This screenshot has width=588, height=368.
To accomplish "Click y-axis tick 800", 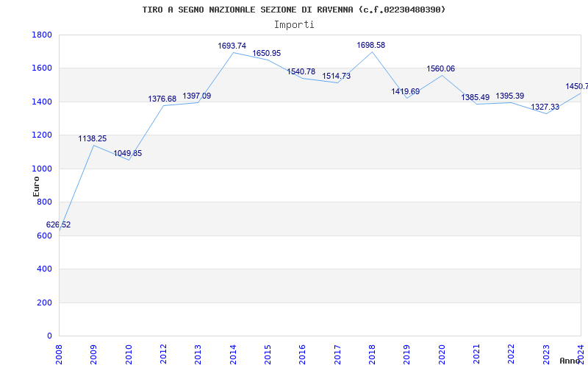I will [44, 202].
